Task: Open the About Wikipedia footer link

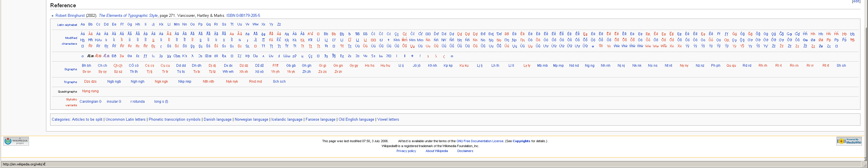Action: [x=437, y=151]
